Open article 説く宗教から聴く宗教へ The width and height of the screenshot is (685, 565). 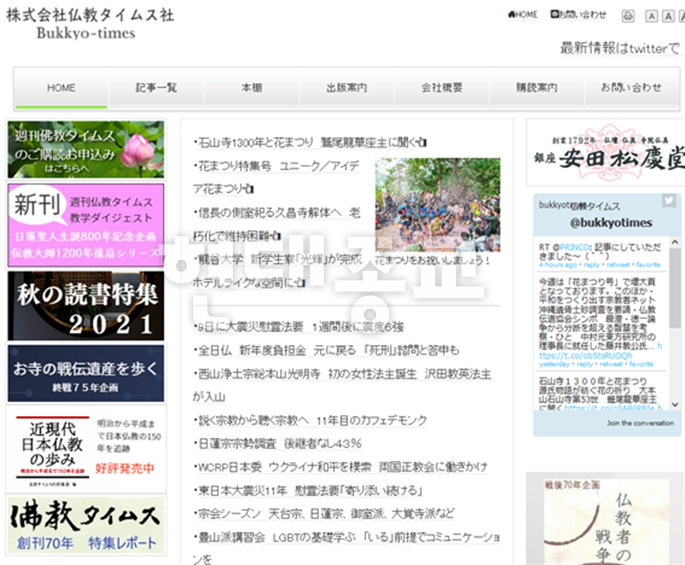click(x=311, y=421)
